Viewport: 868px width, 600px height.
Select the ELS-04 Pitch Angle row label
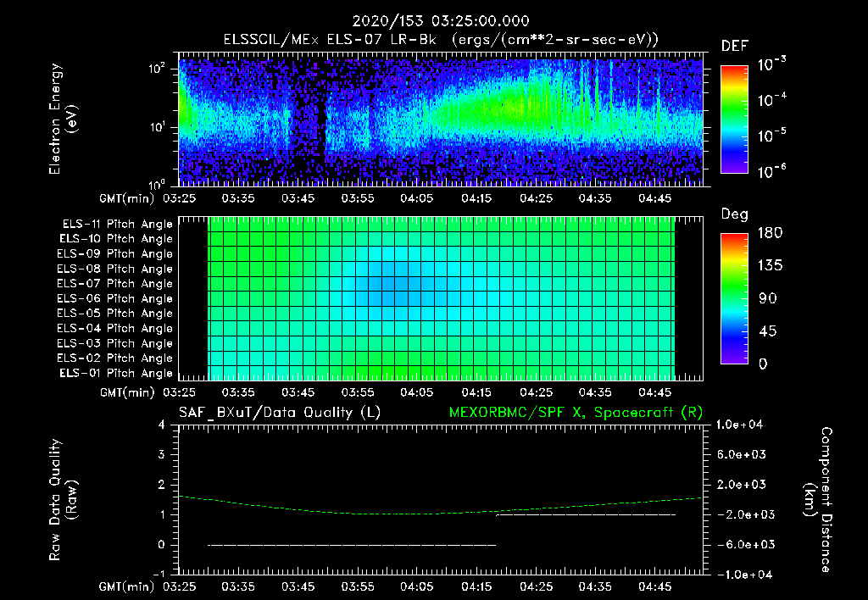pos(115,328)
